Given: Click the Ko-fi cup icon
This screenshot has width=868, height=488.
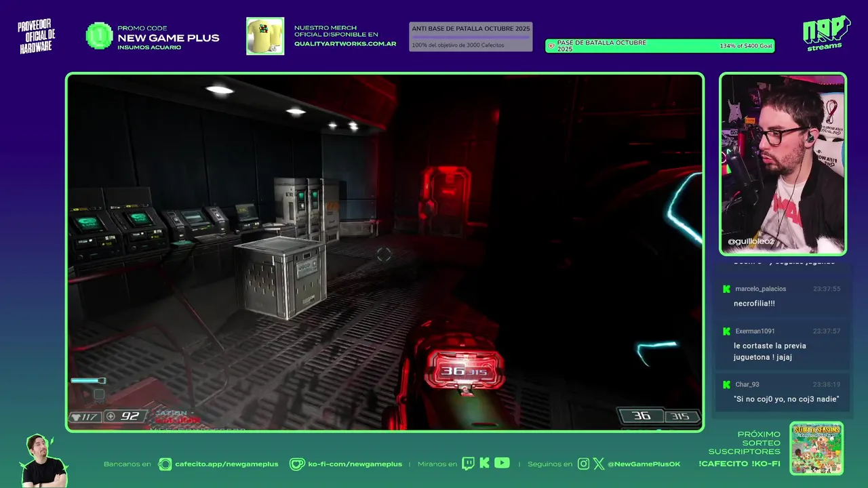Looking at the screenshot, I should click(297, 464).
